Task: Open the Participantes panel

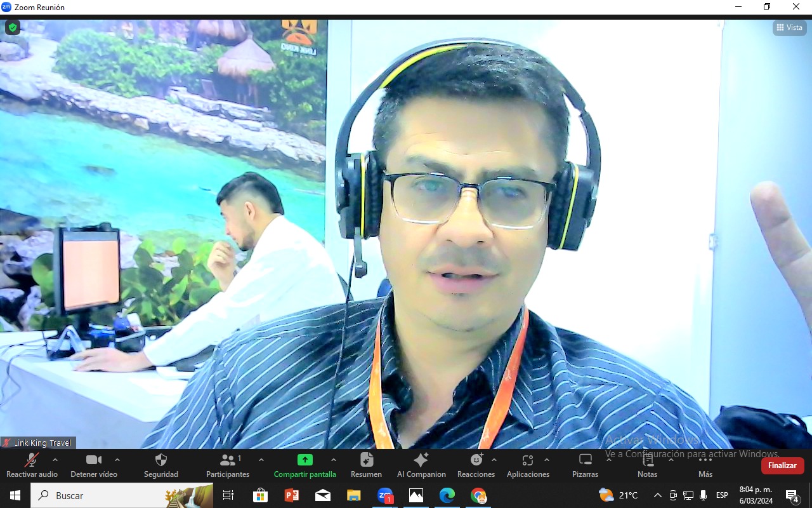Action: [228, 465]
